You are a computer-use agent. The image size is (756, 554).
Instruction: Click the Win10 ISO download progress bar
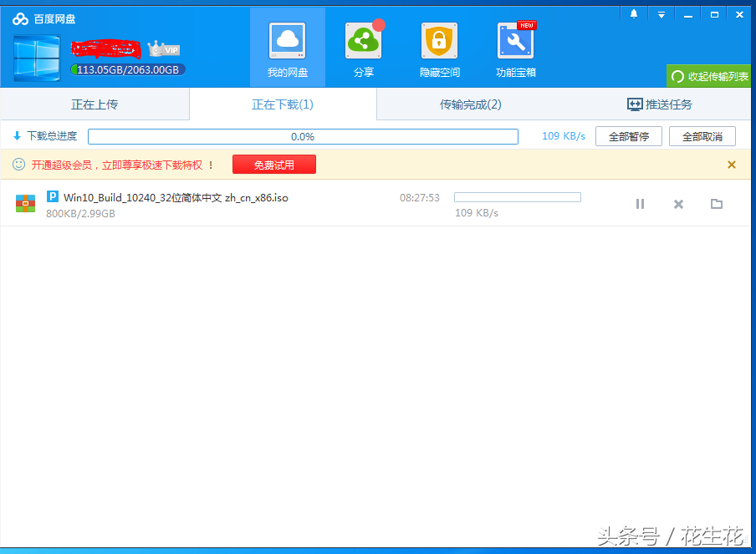pos(518,197)
